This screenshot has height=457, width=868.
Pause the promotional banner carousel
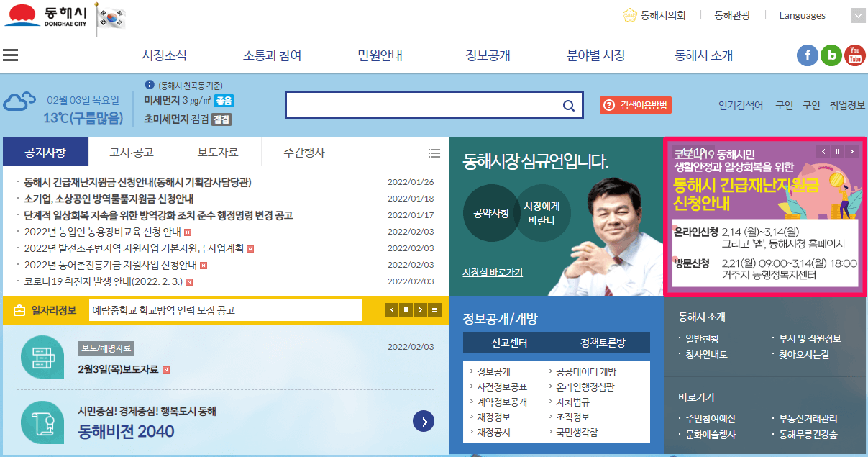[x=836, y=151]
